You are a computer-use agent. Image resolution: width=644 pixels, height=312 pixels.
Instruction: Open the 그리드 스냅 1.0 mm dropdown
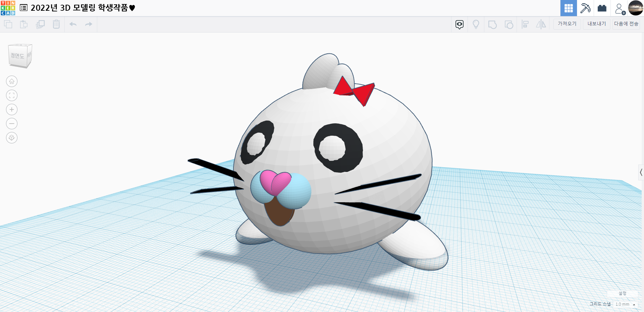point(625,304)
